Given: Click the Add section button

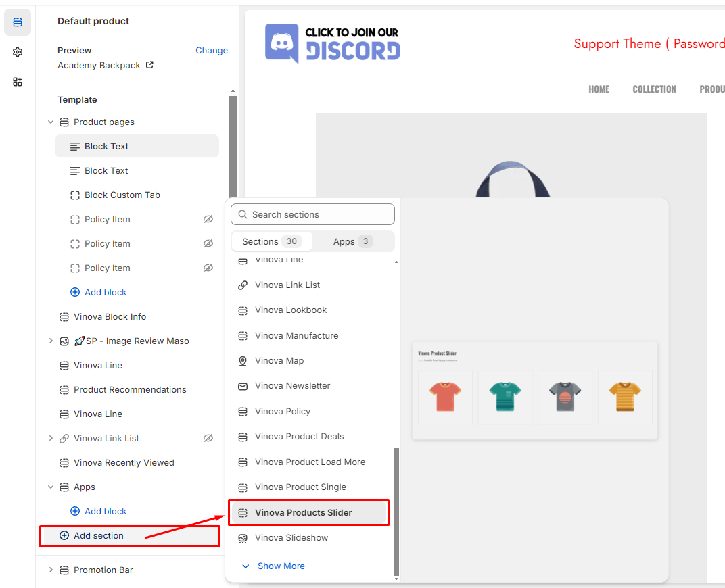Looking at the screenshot, I should pyautogui.click(x=130, y=536).
